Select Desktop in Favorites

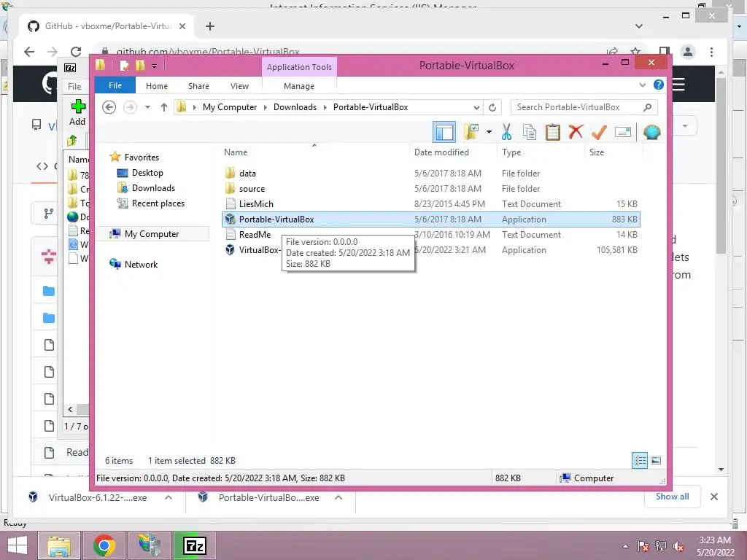[x=147, y=173]
